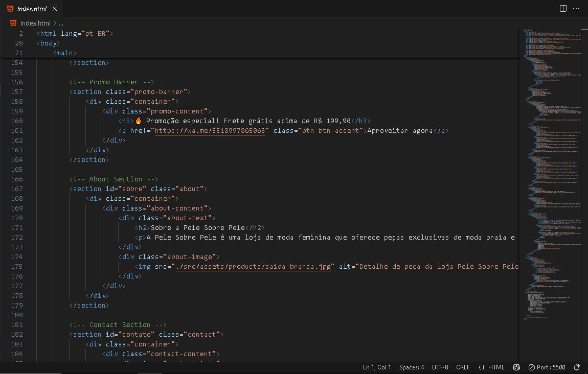
Task: Click the wa.me WhatsApp link in code
Action: point(210,130)
